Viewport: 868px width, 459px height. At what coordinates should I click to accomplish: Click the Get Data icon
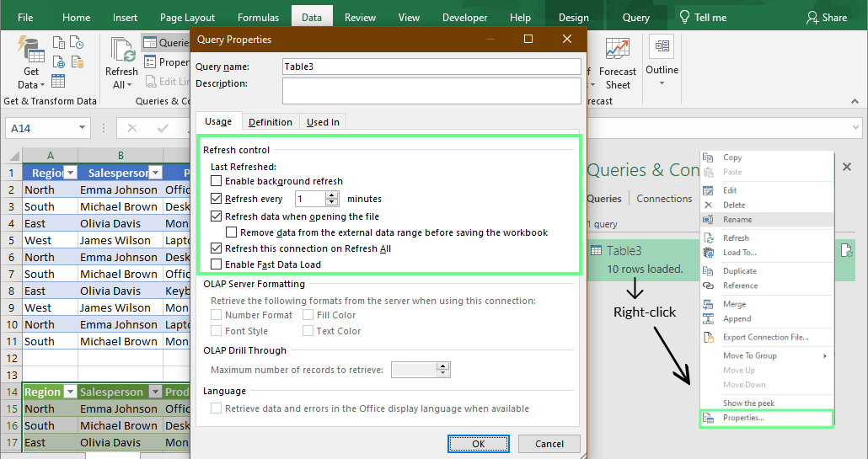(30, 52)
